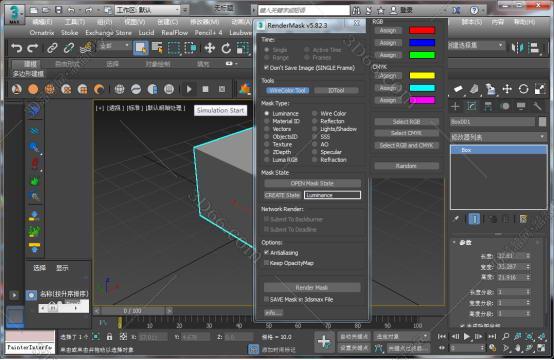
Task: Activate the Select Object tool
Action: coord(141,48)
